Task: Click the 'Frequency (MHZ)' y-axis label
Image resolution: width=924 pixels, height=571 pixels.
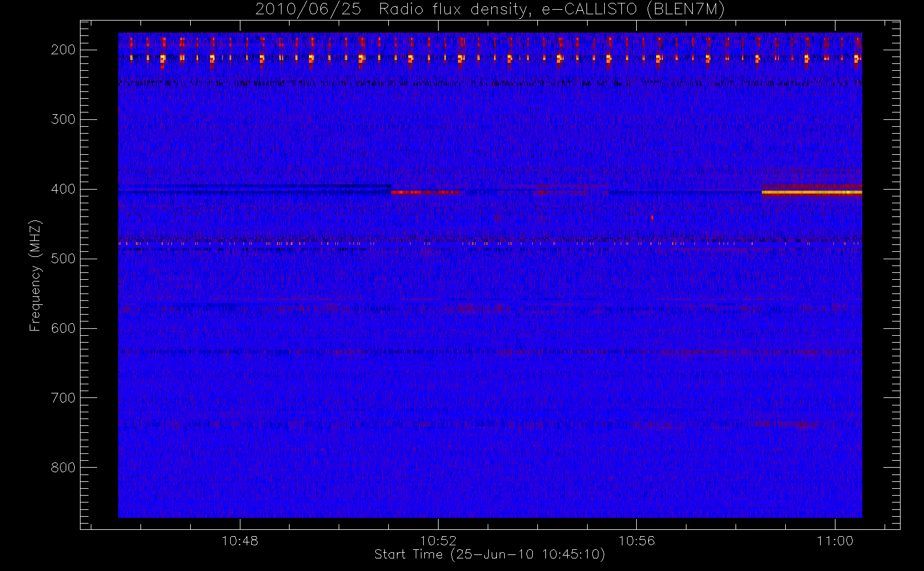Action: click(35, 275)
